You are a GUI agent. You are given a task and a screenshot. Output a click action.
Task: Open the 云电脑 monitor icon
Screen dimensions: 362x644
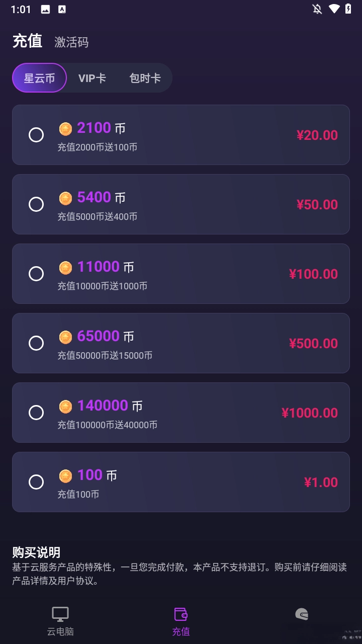click(x=60, y=614)
